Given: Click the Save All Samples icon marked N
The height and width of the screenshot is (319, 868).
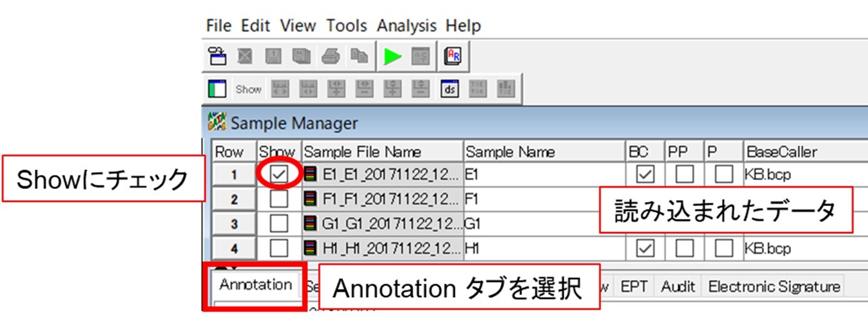Looking at the screenshot, I should coord(302,56).
